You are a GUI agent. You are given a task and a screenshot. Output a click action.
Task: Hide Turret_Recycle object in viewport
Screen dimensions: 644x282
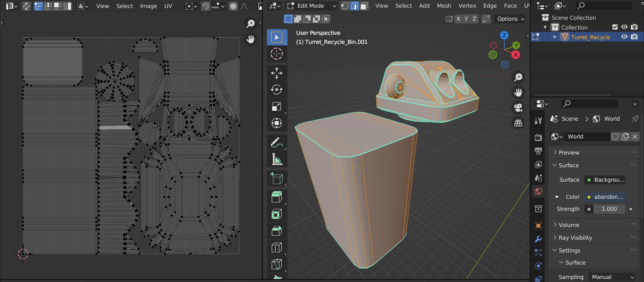pos(624,37)
